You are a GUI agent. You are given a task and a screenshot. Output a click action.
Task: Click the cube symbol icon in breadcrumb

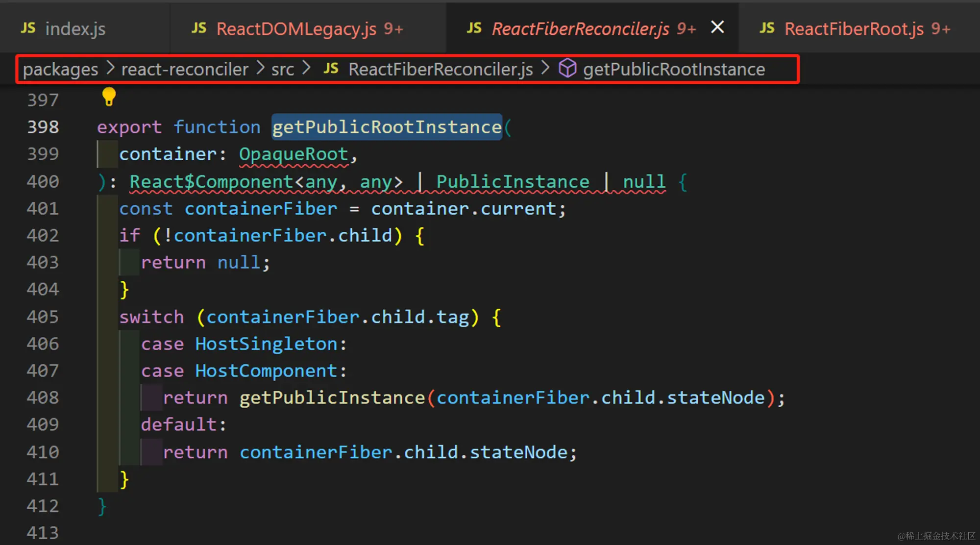tap(567, 69)
